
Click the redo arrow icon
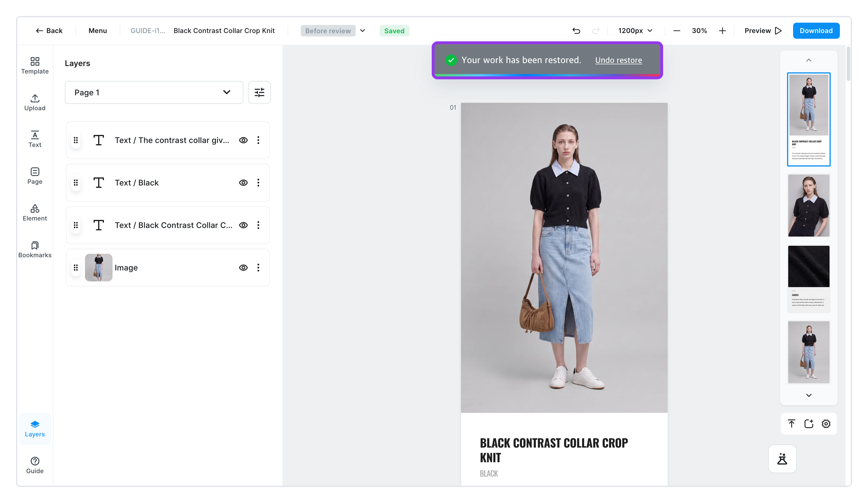[x=596, y=31]
